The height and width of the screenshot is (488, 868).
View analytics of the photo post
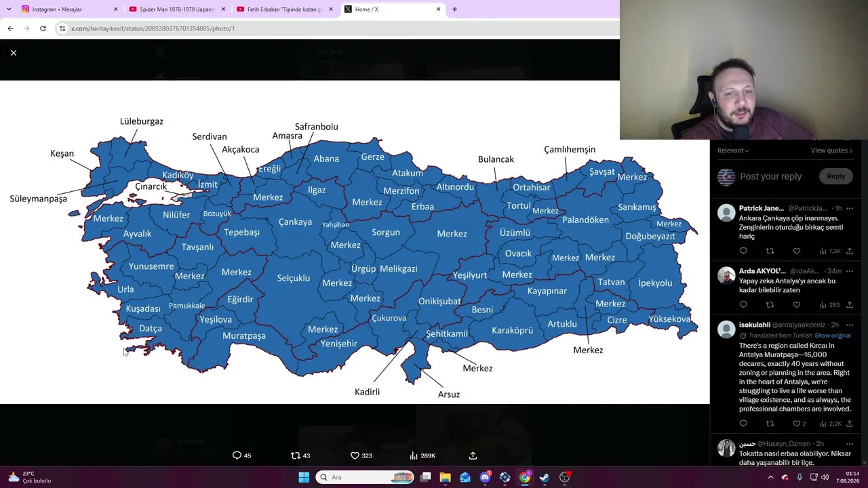click(x=422, y=455)
